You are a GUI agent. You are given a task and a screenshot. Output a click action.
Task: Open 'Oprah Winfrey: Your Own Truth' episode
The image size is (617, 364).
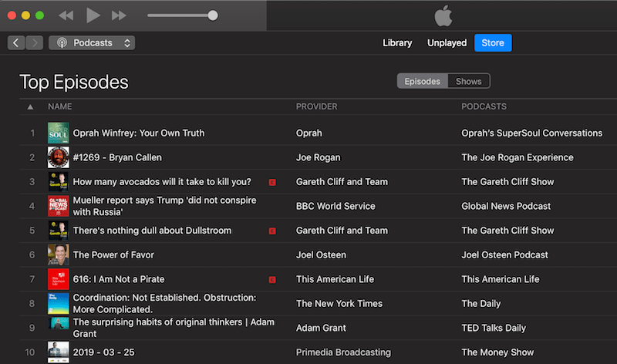pyautogui.click(x=139, y=133)
